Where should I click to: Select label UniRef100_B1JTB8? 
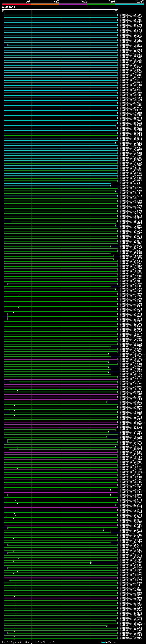point(131,329)
